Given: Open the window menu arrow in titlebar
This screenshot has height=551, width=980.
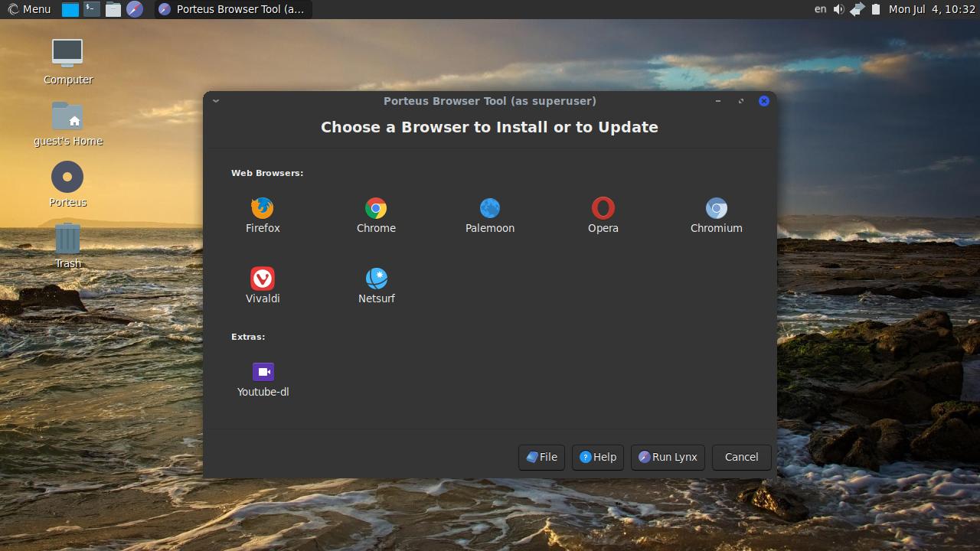Looking at the screenshot, I should tap(216, 101).
